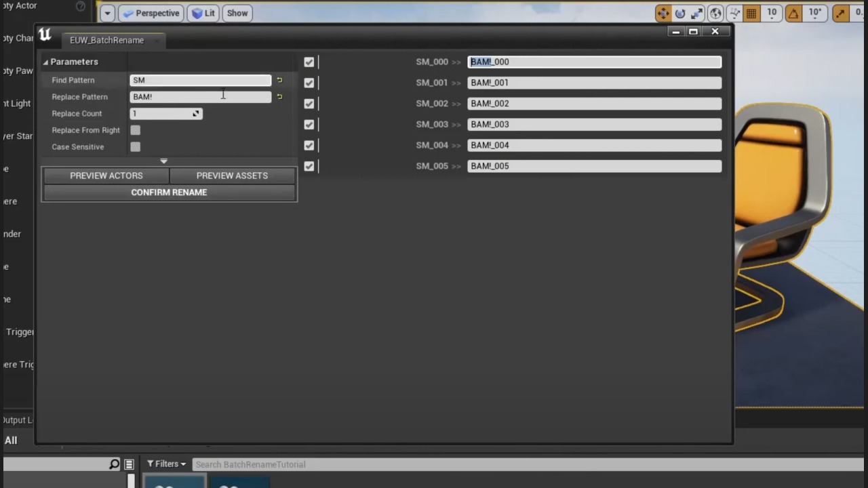Click the PREVIEW ACTORS button
Screen dimensions: 868x488
click(106, 176)
